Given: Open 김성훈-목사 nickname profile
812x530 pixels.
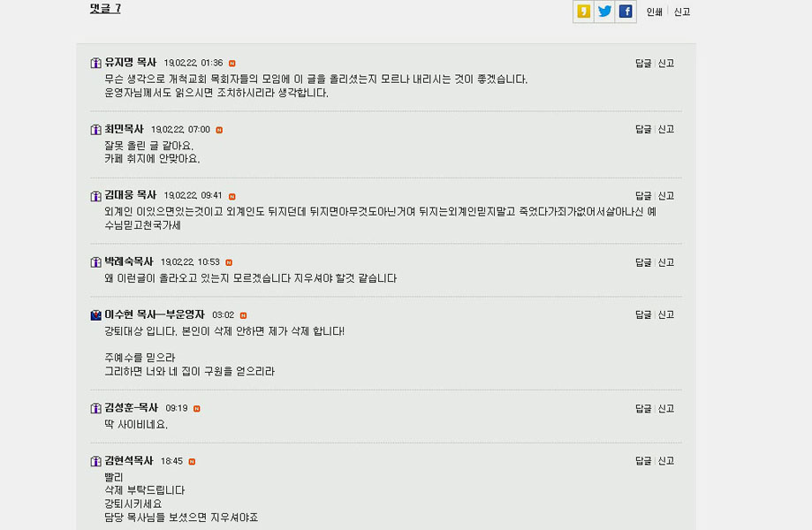Looking at the screenshot, I should pyautogui.click(x=131, y=408).
